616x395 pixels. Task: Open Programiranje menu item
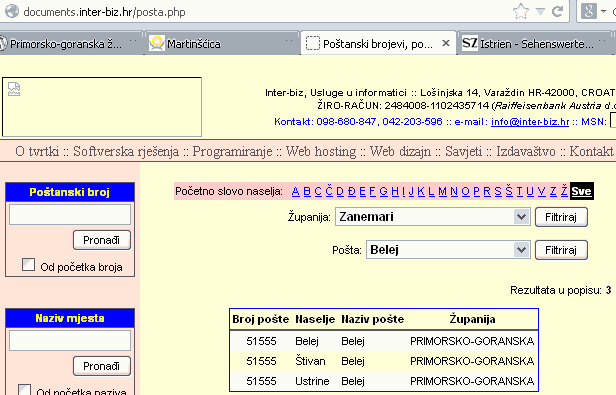(x=232, y=151)
